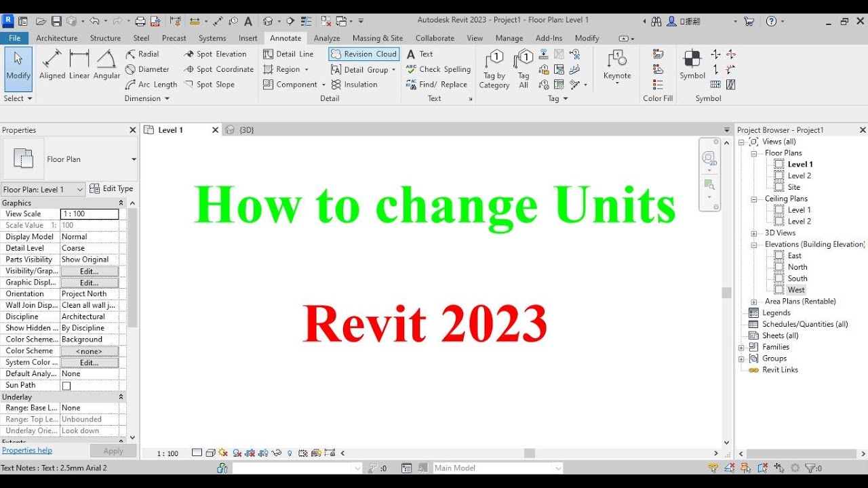Click Tag by Category tool
Image resolution: width=868 pixels, height=488 pixels.
[494, 69]
